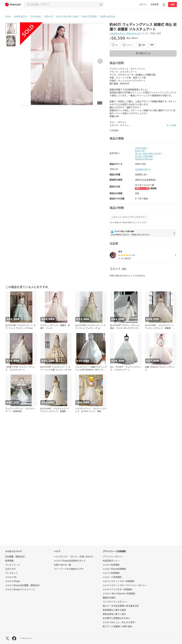This screenshot has width=182, height=644.
Task: Go to ジルスチュアート breadcrumb
Action: [x=21, y=16]
